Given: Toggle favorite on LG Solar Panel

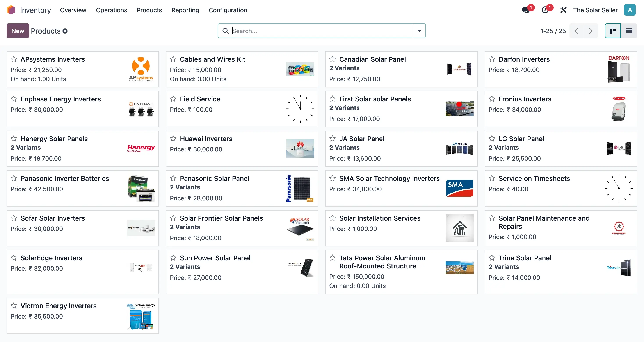Looking at the screenshot, I should tap(492, 139).
